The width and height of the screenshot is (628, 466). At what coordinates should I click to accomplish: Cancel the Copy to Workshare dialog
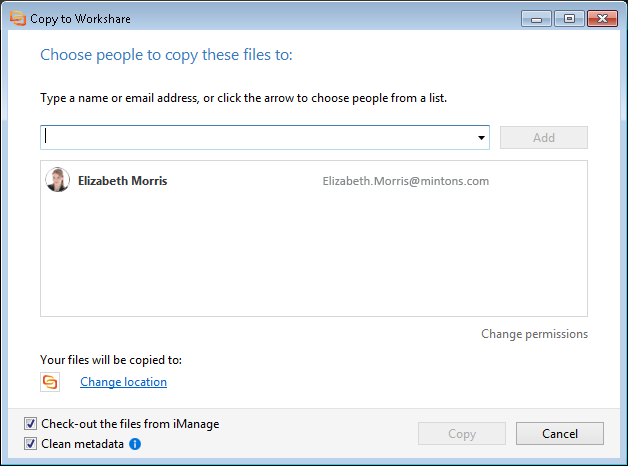pos(560,434)
